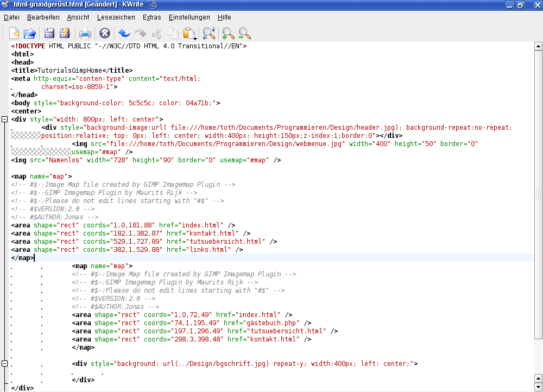Open the Lesezeichen menu
543x392 pixels.
click(x=116, y=17)
